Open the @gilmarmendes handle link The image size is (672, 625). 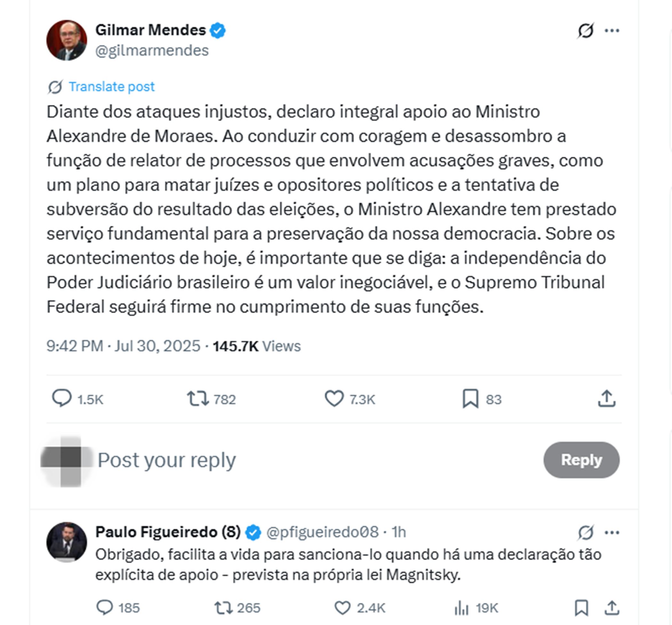tap(152, 51)
